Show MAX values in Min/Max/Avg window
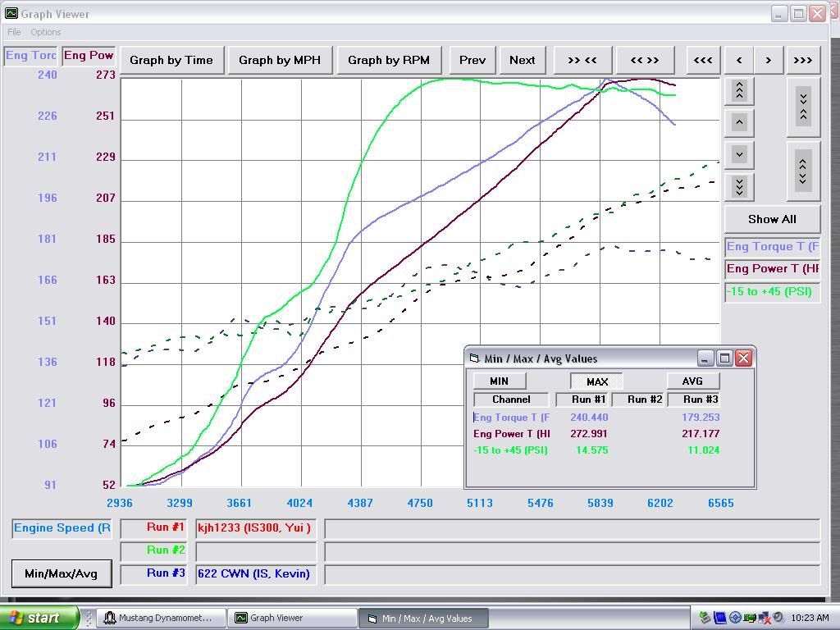Image resolution: width=840 pixels, height=630 pixels. coord(596,381)
